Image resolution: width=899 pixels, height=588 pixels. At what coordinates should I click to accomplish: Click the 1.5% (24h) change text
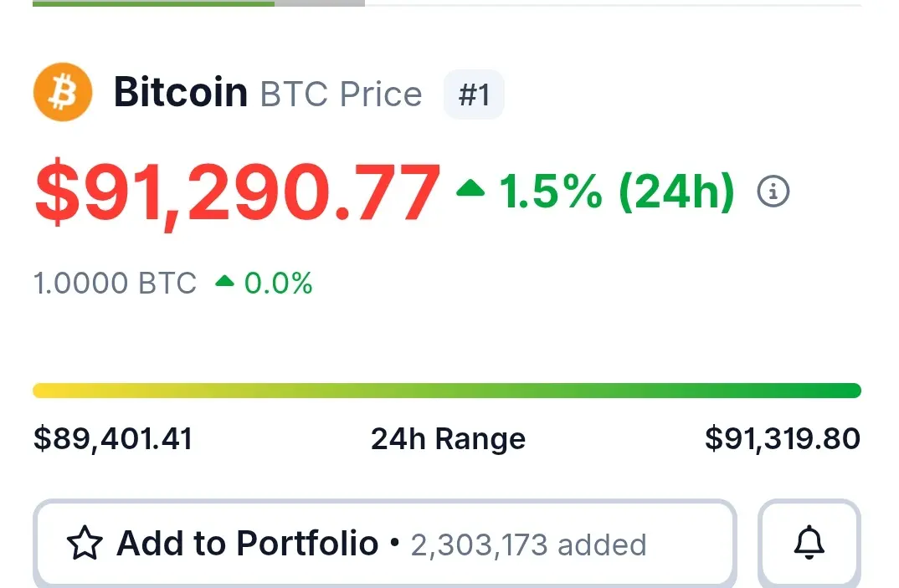coord(617,192)
